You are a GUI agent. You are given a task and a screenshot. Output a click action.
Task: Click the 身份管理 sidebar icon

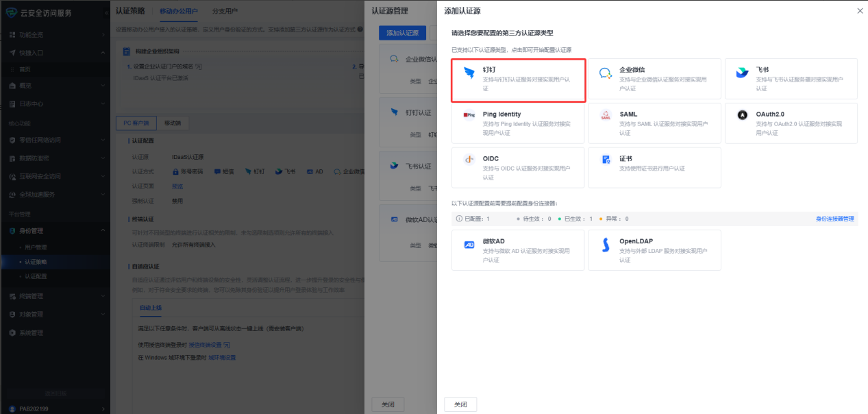pos(13,231)
